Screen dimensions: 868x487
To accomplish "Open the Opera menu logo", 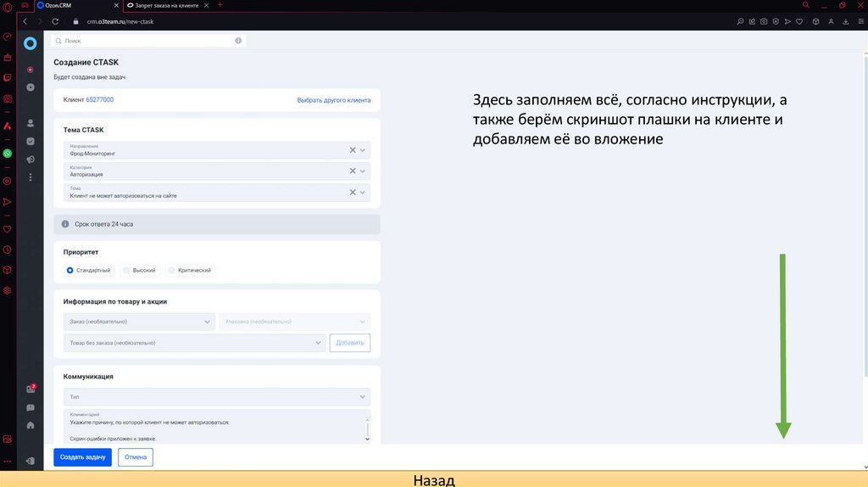I will click(7, 7).
